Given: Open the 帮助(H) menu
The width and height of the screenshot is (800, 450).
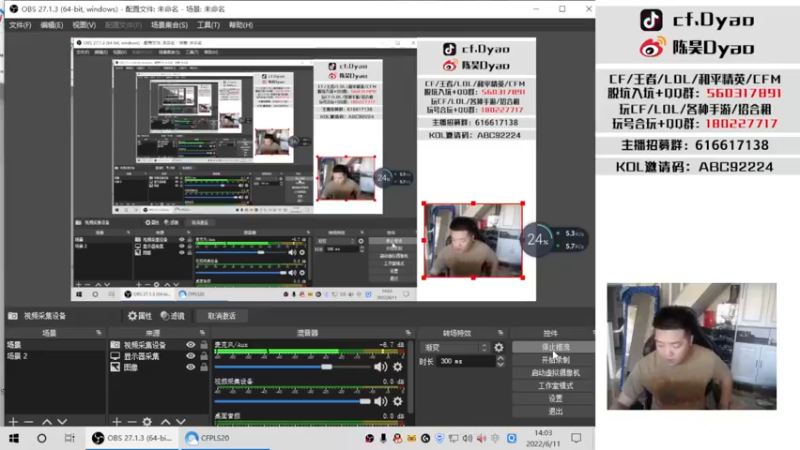Looking at the screenshot, I should coord(241,25).
